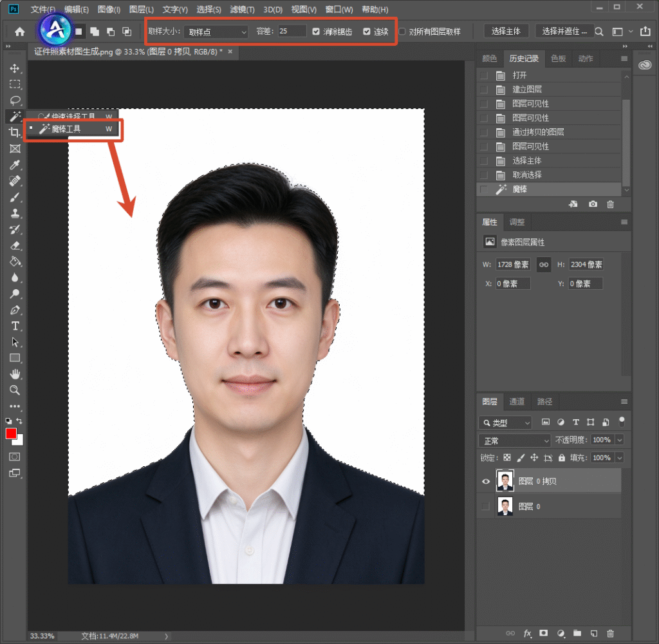Create new snapshot with camera icon

pos(593,204)
